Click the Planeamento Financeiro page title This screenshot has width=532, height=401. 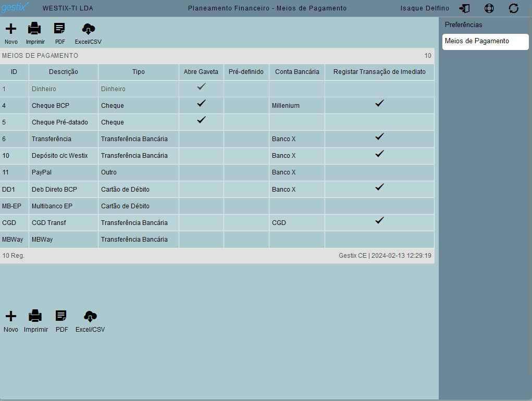point(267,8)
